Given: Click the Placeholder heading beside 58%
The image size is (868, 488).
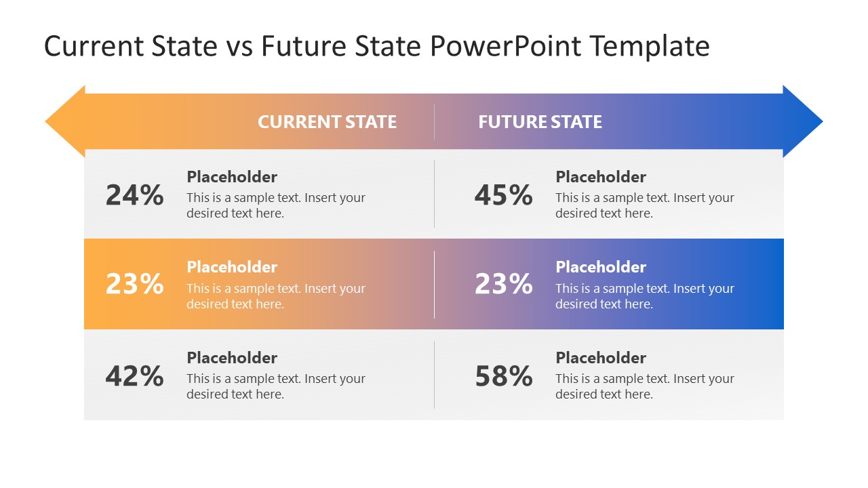Looking at the screenshot, I should pyautogui.click(x=601, y=358).
